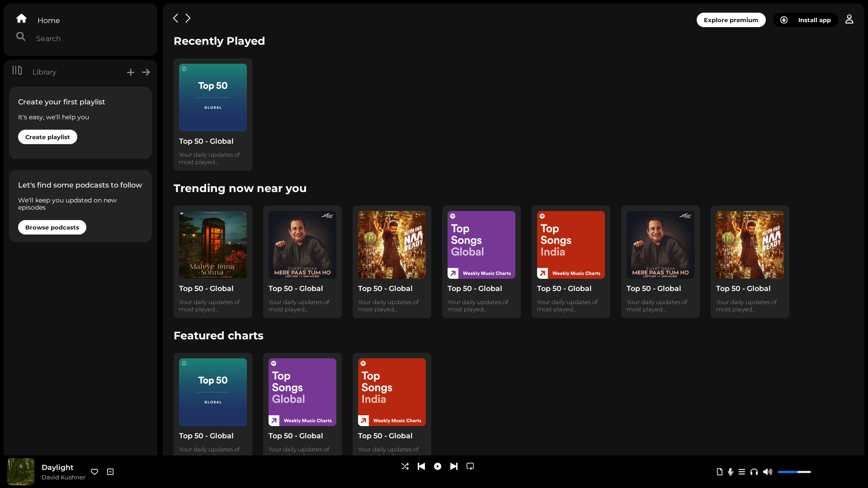Open the last Naa Ready trending card
This screenshot has width=868, height=488.
750,262
